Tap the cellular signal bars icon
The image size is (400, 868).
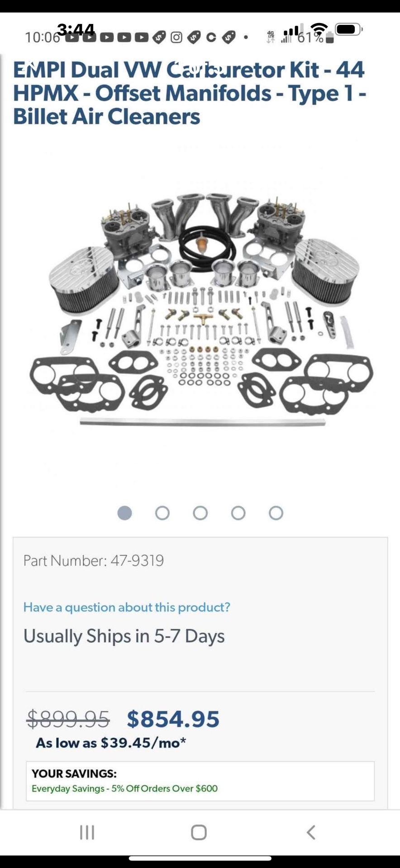[291, 30]
